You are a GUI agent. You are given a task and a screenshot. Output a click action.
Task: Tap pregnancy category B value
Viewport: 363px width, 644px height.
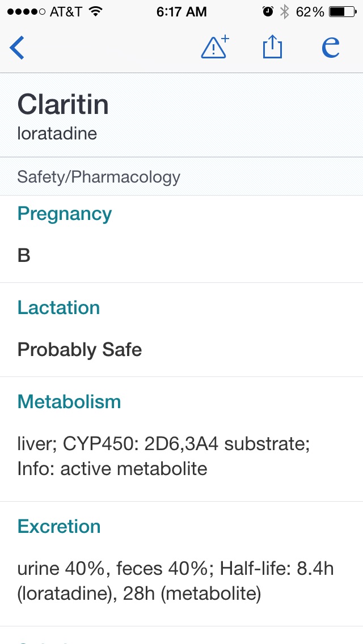click(x=24, y=256)
